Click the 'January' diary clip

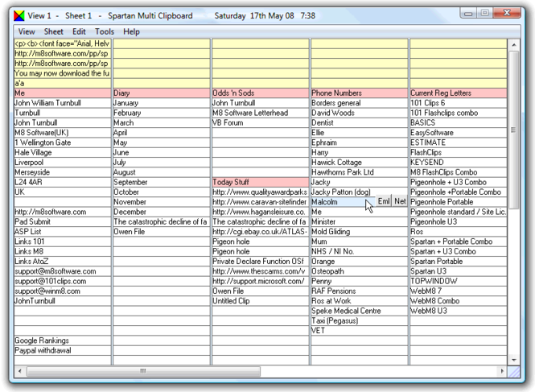[x=162, y=103]
